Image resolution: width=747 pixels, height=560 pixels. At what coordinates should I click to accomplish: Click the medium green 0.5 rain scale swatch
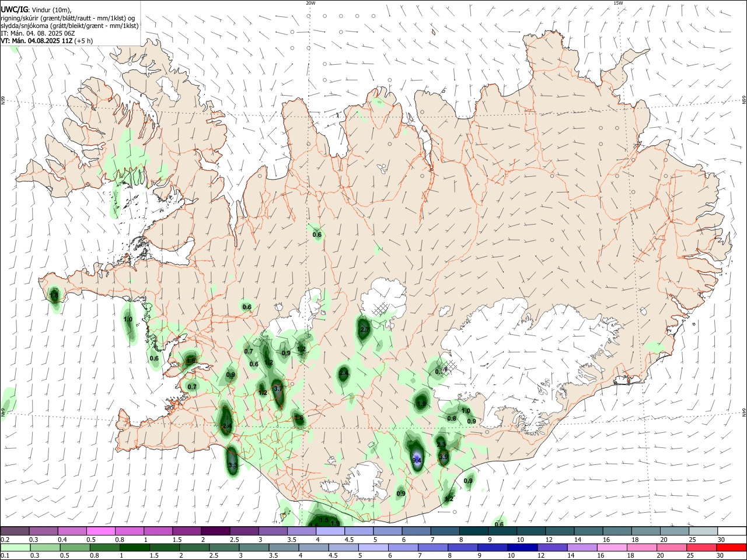(75, 547)
